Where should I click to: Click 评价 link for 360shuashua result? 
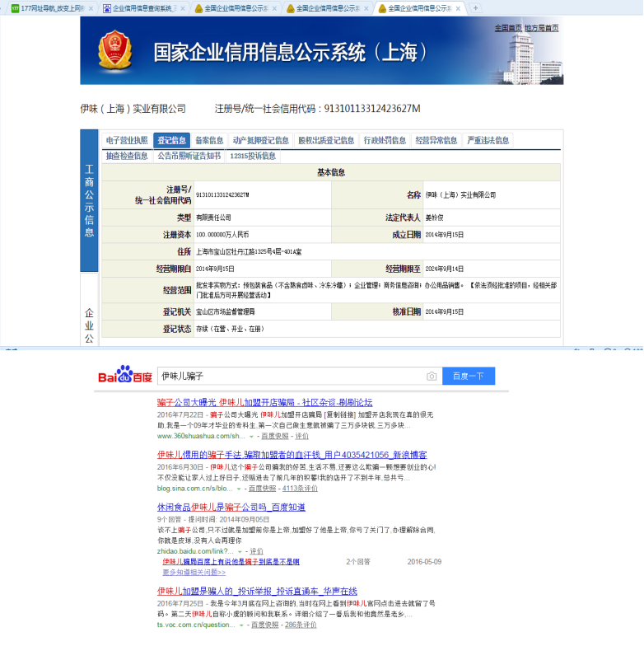(x=301, y=436)
